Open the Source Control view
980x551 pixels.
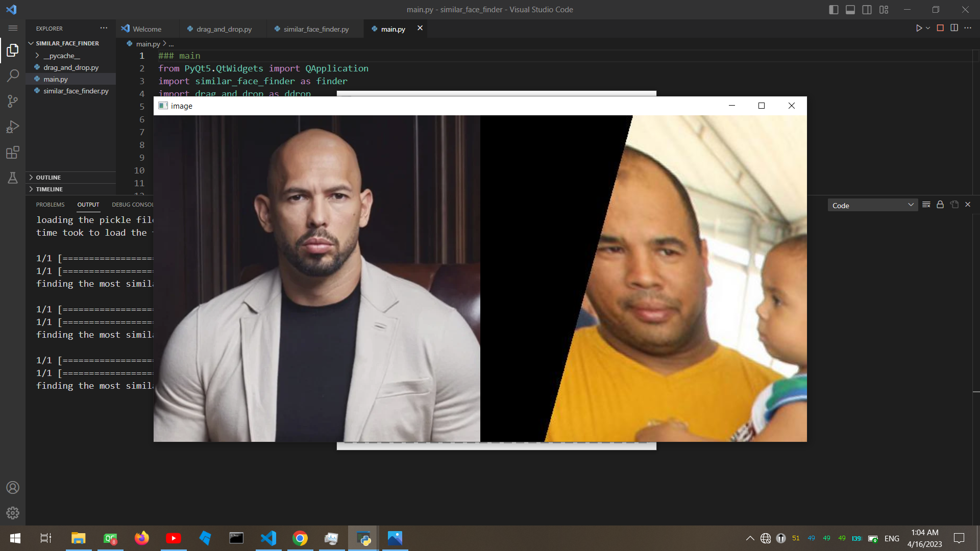[x=13, y=101]
